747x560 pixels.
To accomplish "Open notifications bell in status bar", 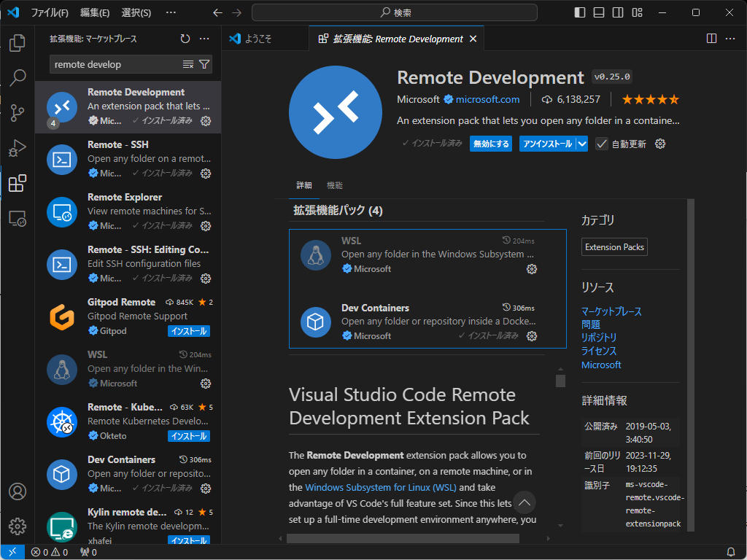I will point(731,552).
